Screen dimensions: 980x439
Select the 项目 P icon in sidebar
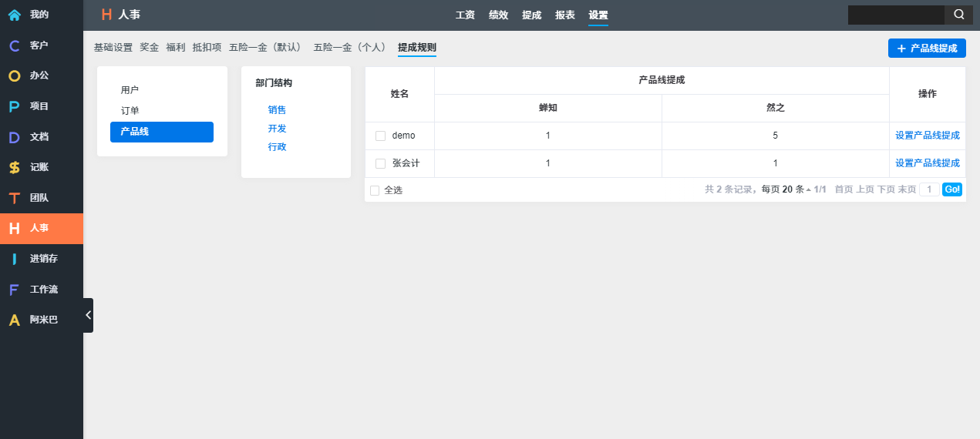(x=15, y=106)
